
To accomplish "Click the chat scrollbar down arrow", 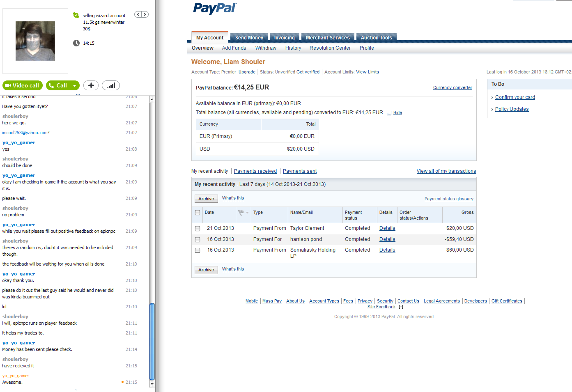I will 152,384.
